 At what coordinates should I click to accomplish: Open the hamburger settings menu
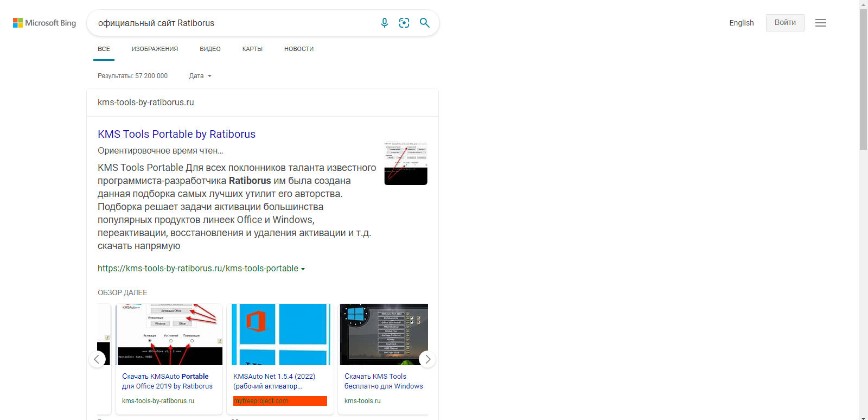(821, 23)
